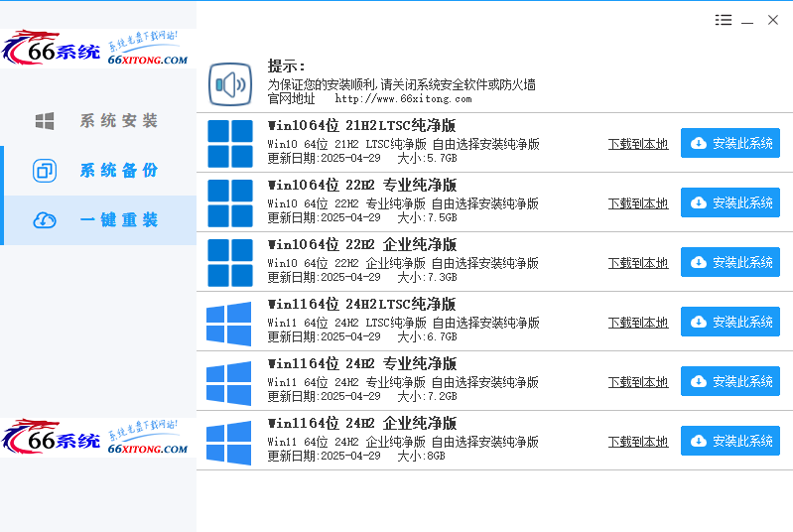Select title Win11 64位 24H2 企业纯净版
Viewport: 793px width, 532px height.
(x=362, y=424)
